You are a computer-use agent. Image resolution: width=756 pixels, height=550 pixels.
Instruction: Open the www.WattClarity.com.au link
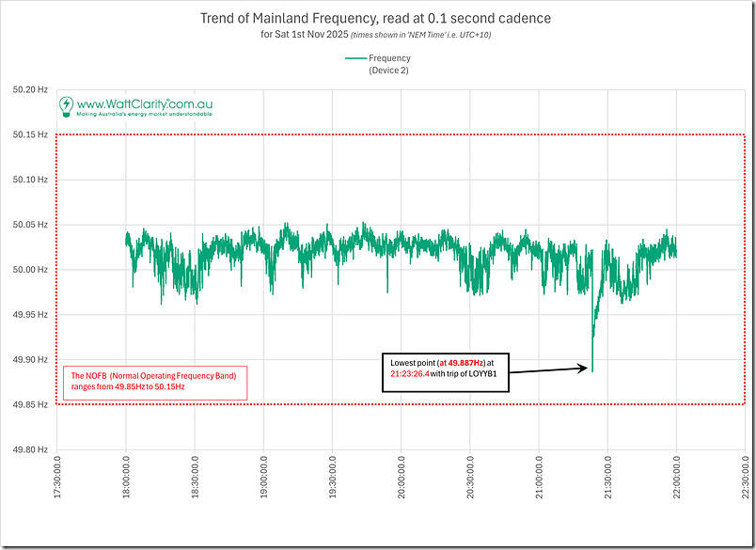point(143,102)
